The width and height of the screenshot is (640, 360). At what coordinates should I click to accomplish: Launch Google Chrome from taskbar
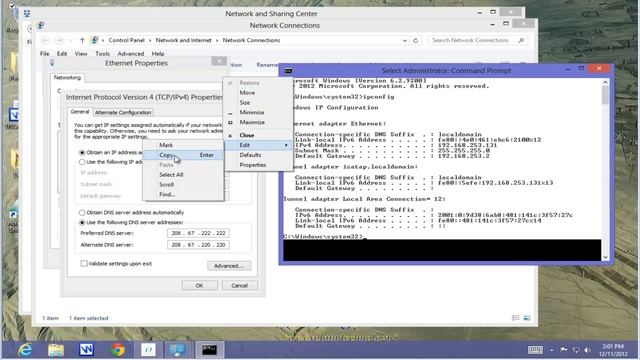click(x=118, y=350)
